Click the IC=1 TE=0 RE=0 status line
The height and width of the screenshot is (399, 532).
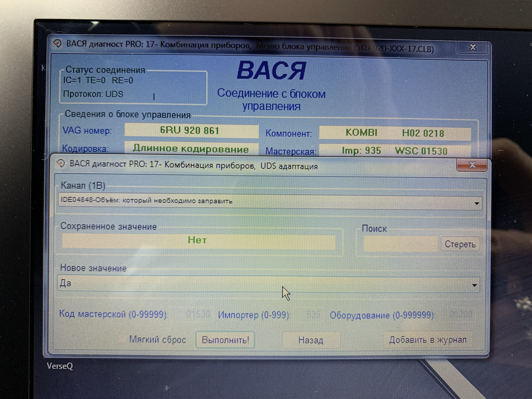[98, 80]
